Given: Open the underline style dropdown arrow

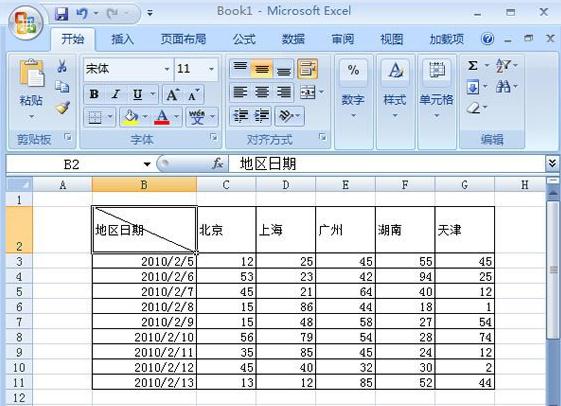Looking at the screenshot, I should (x=153, y=94).
